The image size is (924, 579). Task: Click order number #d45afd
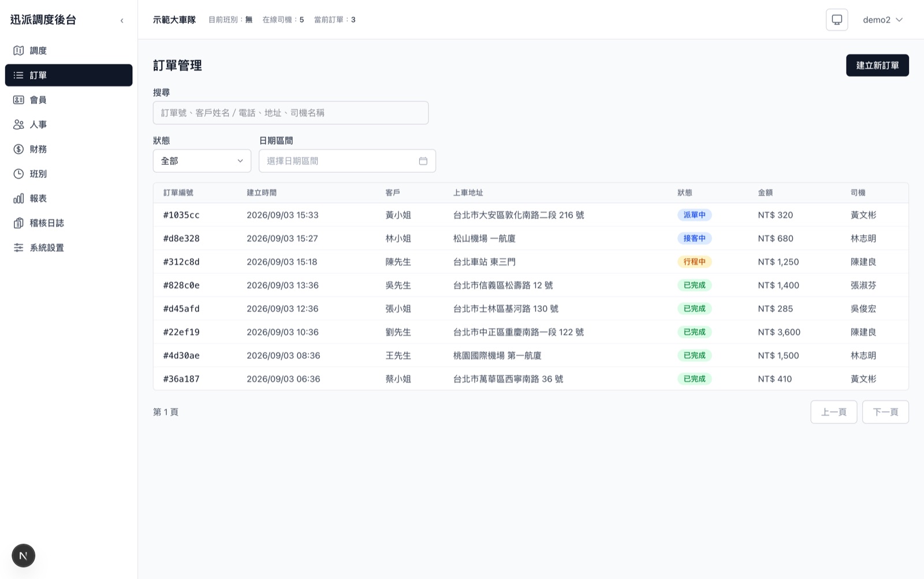tap(181, 309)
